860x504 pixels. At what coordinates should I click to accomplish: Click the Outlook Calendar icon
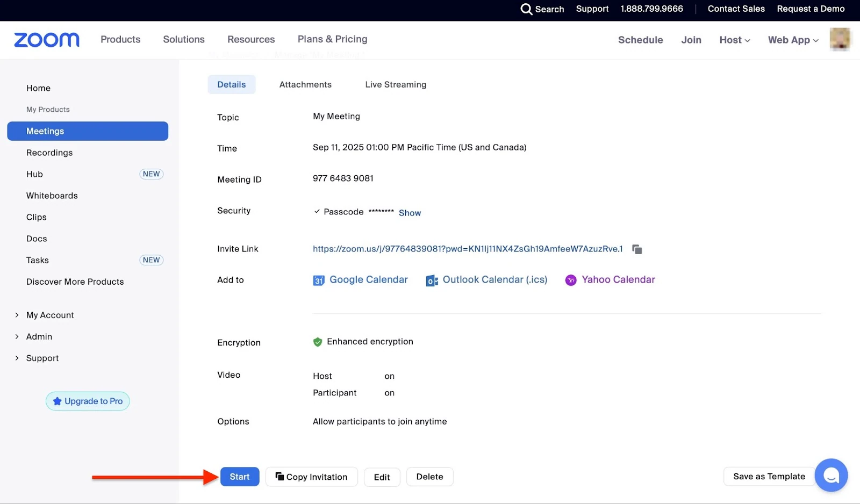coord(432,280)
